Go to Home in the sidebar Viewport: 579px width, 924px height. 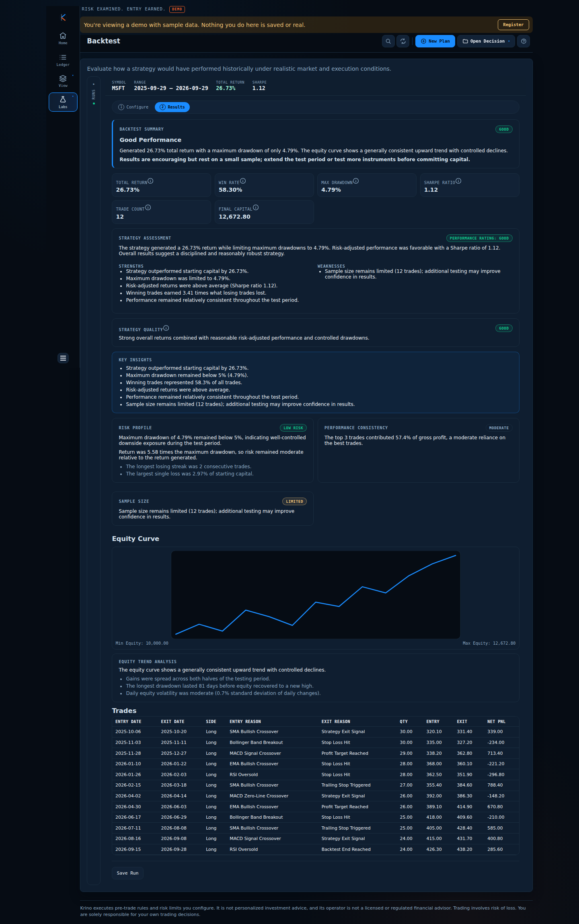[63, 38]
